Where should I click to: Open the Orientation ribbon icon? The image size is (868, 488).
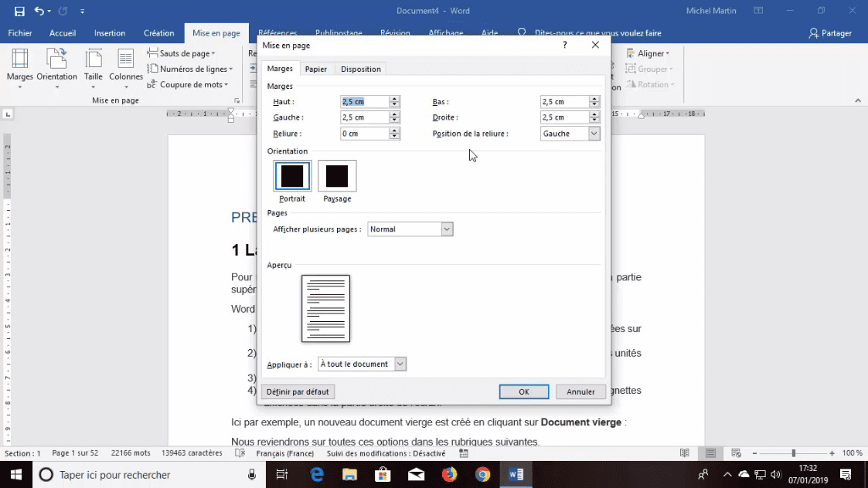pos(56,65)
